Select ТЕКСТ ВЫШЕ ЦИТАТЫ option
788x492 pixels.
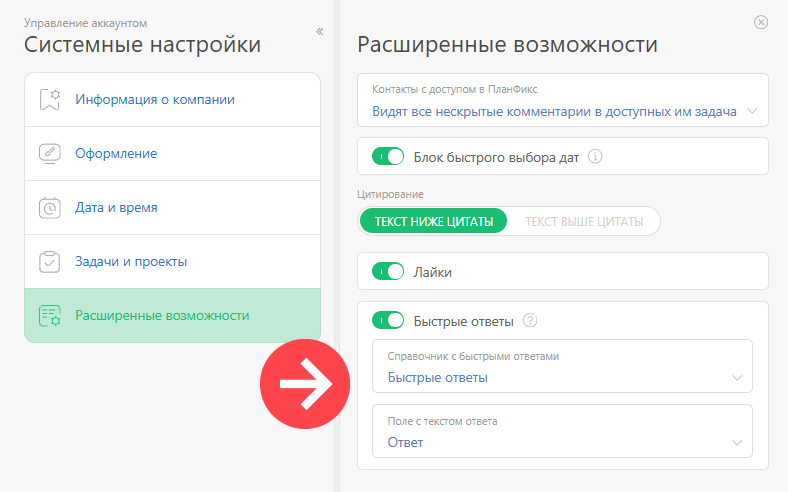(x=584, y=221)
